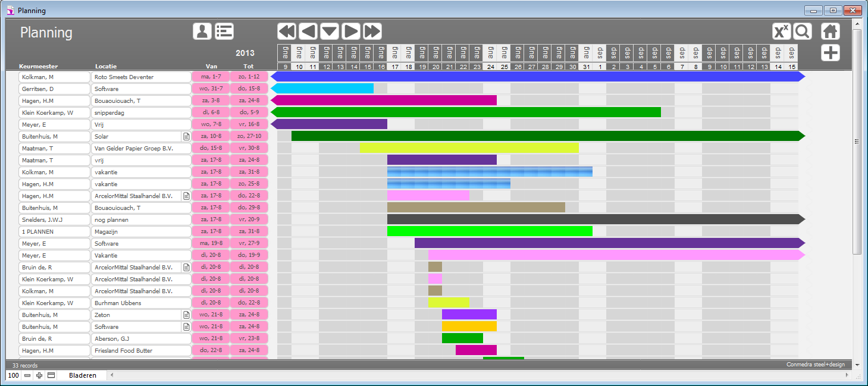The height and width of the screenshot is (386, 868).
Task: Jump forward with the double-right arrow
Action: pos(372,32)
